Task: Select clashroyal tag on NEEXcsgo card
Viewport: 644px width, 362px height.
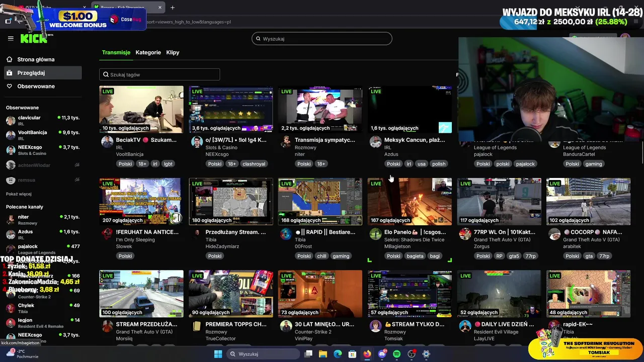Action: pos(254,164)
